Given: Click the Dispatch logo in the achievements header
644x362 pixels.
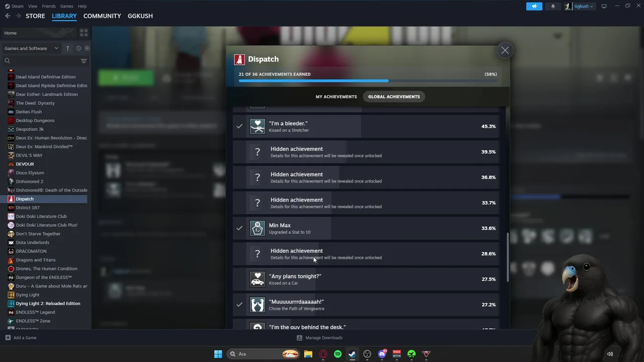Looking at the screenshot, I should pos(239,59).
